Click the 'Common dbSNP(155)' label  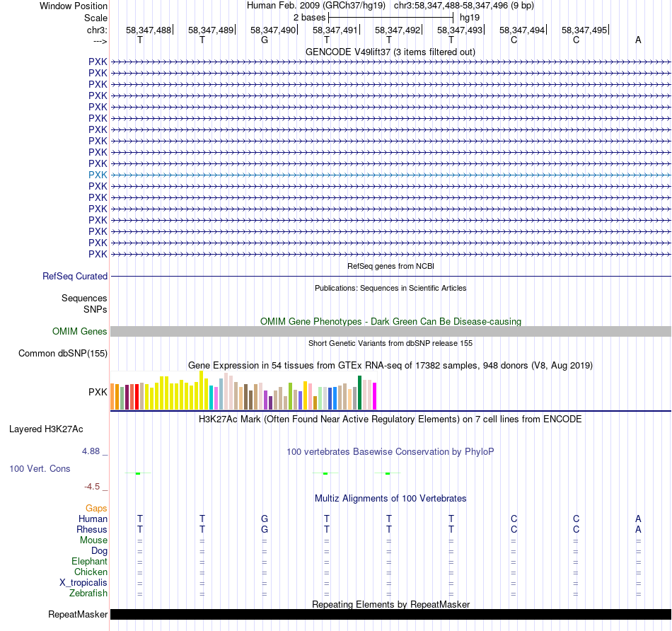pos(63,353)
